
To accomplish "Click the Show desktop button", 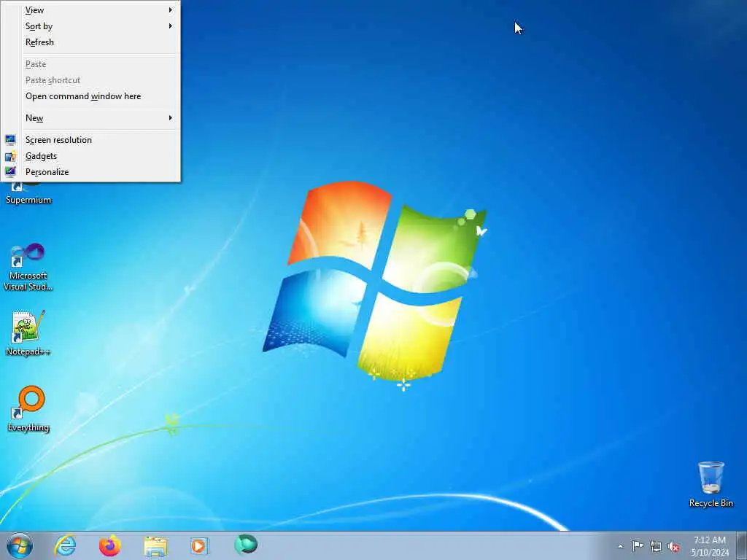I will (742, 545).
